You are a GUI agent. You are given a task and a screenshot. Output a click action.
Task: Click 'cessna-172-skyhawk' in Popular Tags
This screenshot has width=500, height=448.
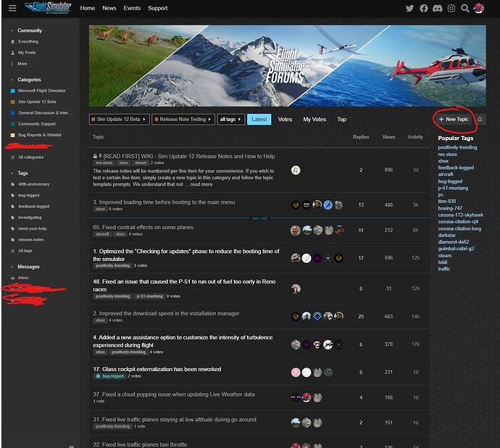[x=460, y=215]
